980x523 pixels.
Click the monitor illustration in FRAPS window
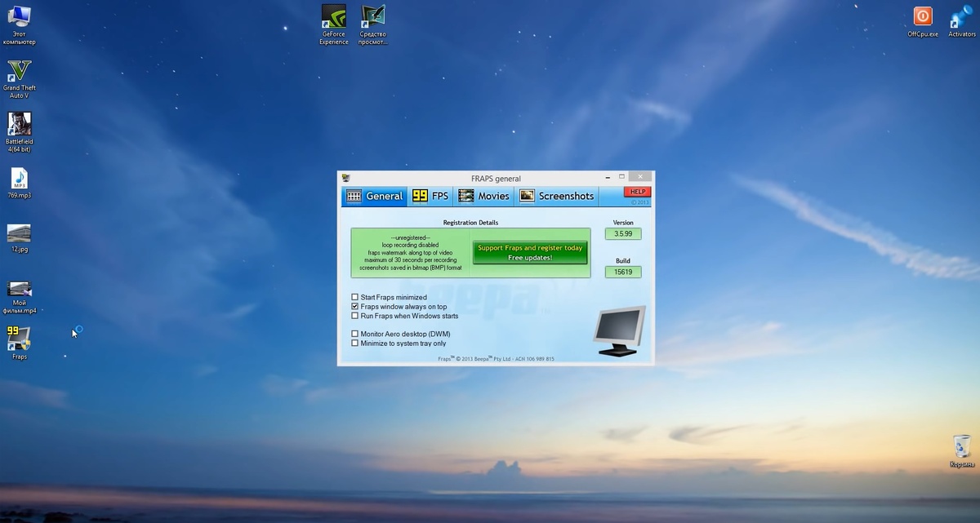click(619, 330)
